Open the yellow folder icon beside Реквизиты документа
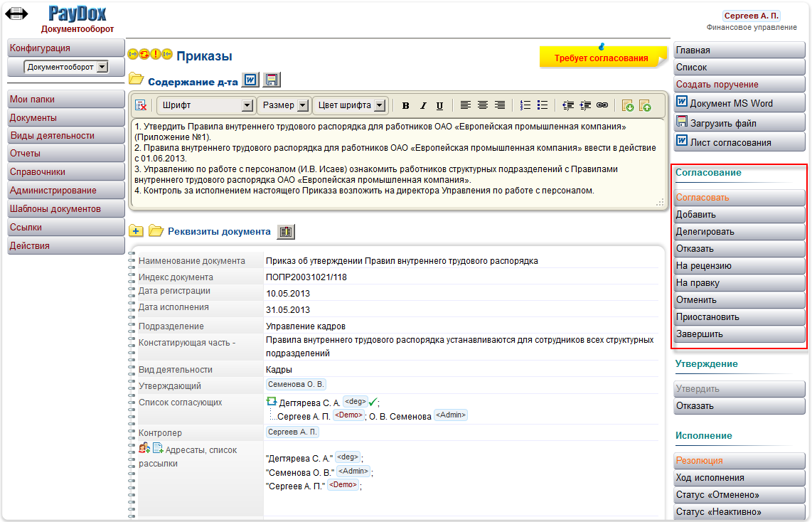Image resolution: width=812 pixels, height=522 pixels. click(156, 231)
